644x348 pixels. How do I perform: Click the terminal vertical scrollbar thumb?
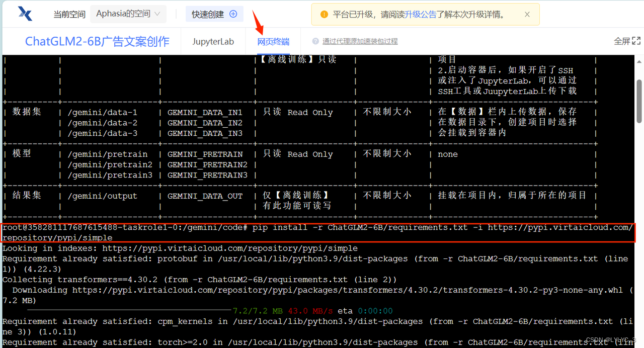[x=639, y=101]
